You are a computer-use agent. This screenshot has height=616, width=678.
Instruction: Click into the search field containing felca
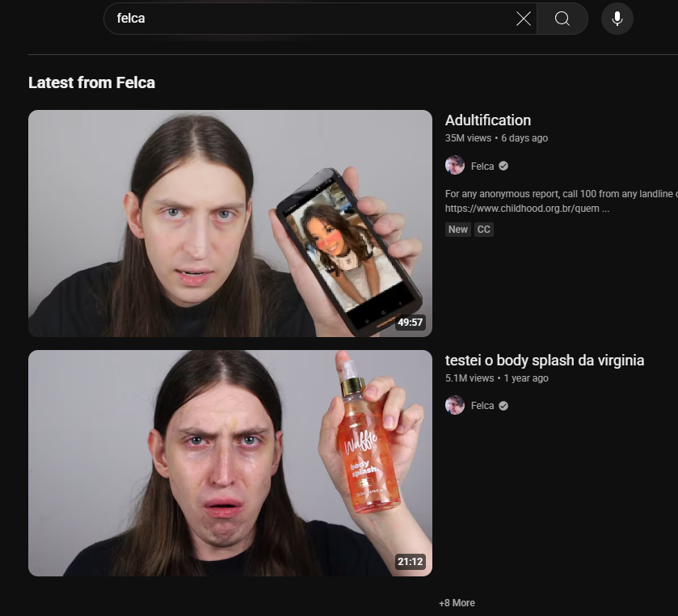tap(310, 19)
